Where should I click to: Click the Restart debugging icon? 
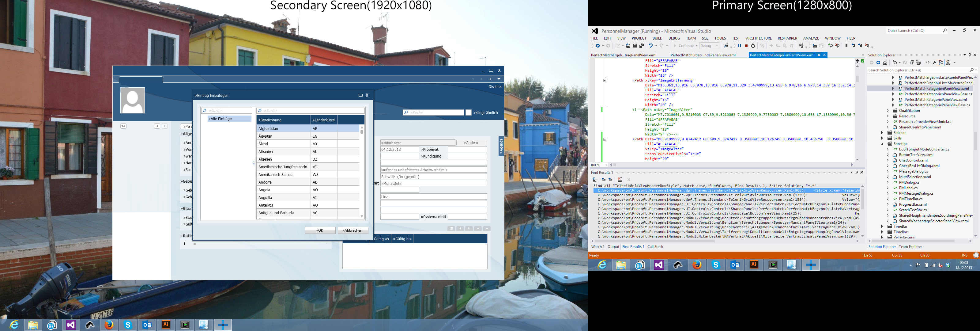click(x=753, y=46)
